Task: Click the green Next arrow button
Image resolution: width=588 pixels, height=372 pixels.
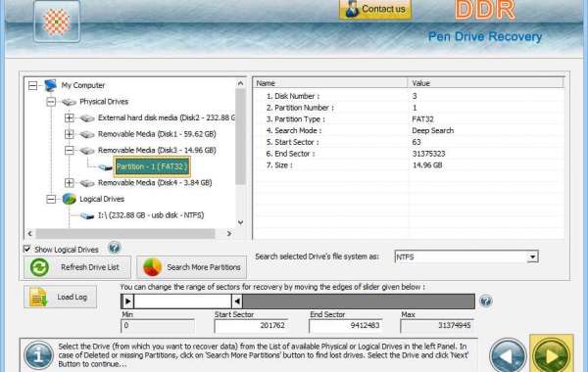Action: [551, 354]
